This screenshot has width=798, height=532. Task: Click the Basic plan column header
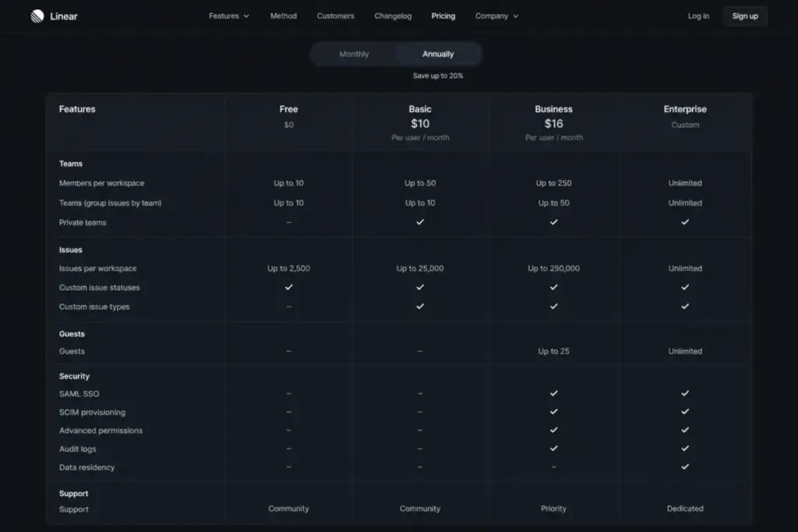420,109
